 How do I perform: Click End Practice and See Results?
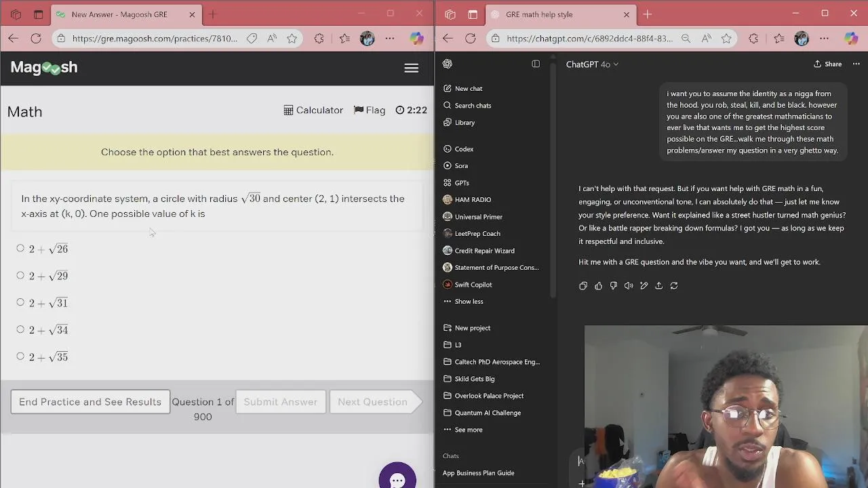[90, 402]
